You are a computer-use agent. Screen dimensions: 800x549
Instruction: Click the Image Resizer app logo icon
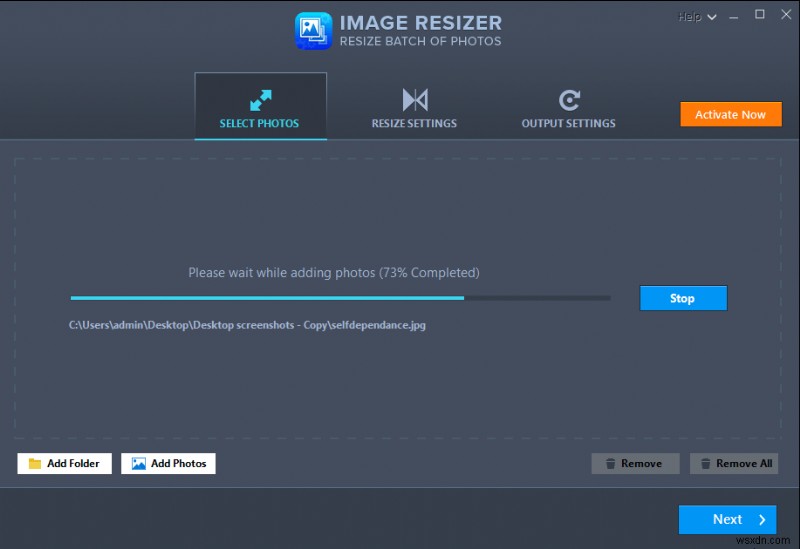coord(313,31)
